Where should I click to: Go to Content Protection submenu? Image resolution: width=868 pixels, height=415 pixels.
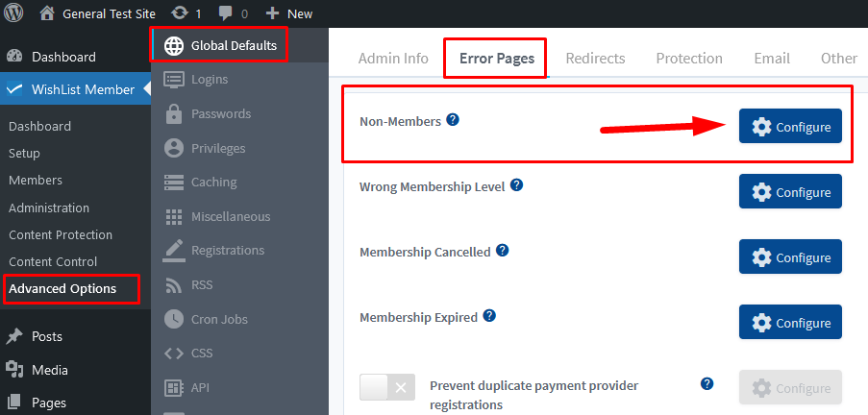(61, 234)
